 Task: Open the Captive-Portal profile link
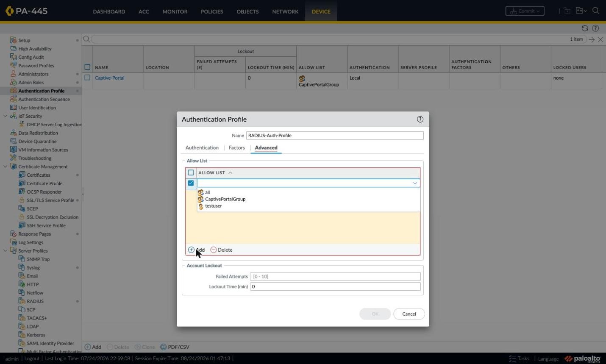(x=110, y=78)
